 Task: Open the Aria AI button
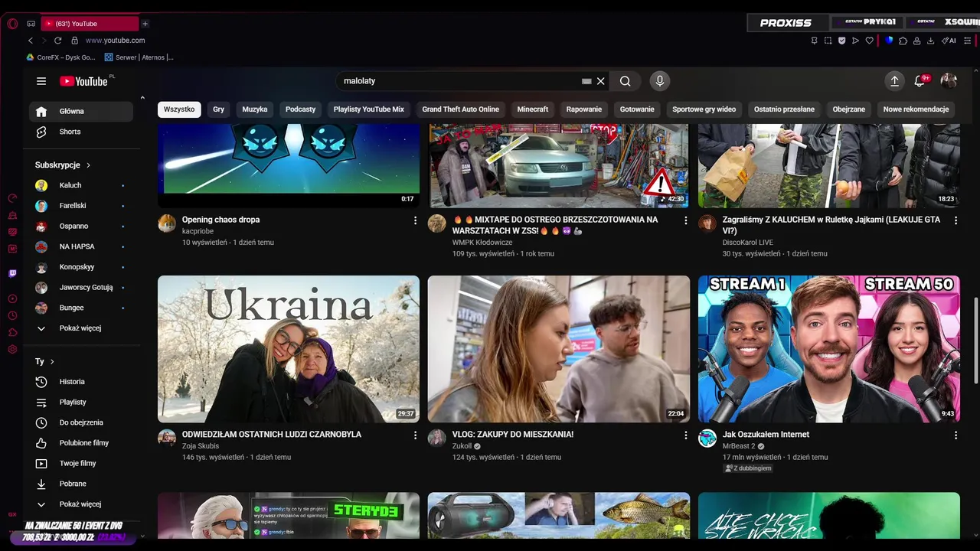949,41
